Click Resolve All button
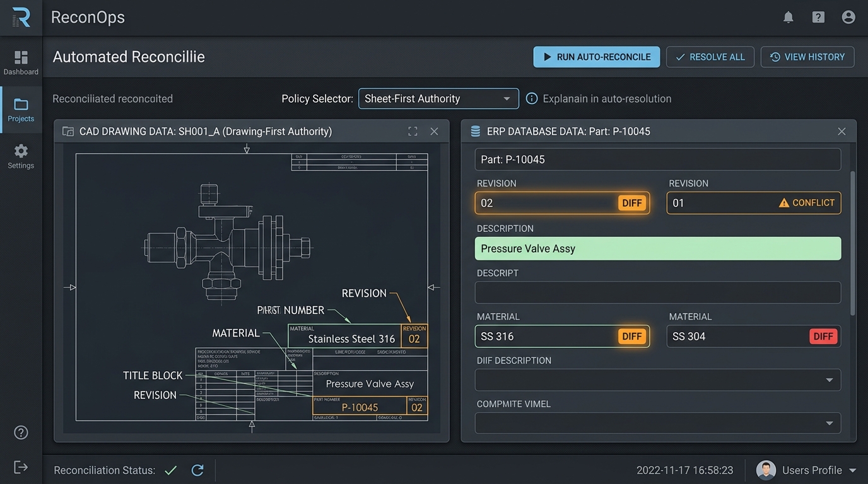868x484 pixels. (710, 57)
